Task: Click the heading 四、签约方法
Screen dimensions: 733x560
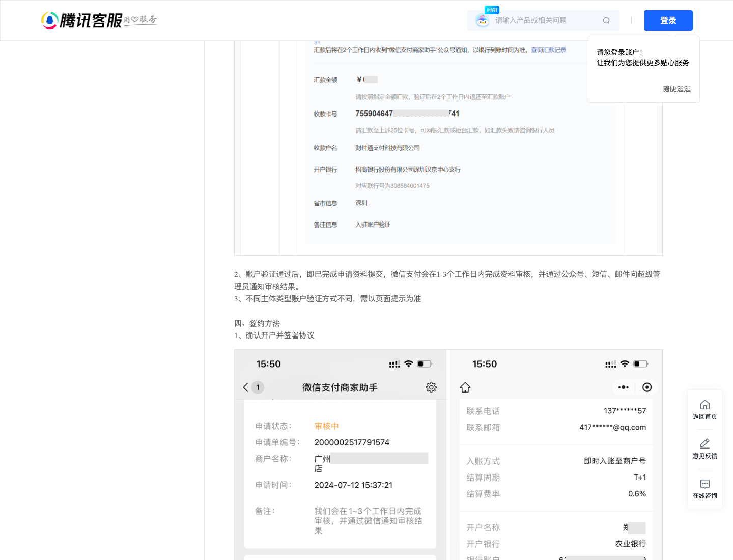Action: 257,323
